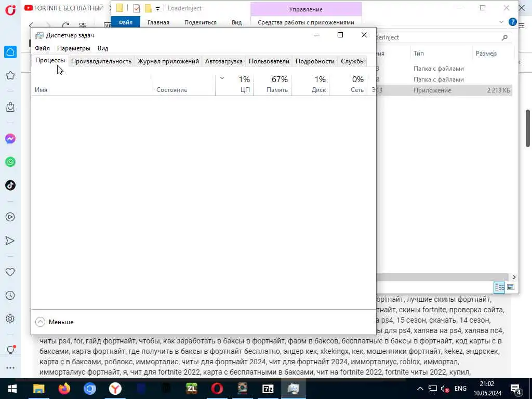Expand the Explorer ribbon chevron
Image resolution: width=532 pixels, height=399 pixels.
click(x=501, y=22)
